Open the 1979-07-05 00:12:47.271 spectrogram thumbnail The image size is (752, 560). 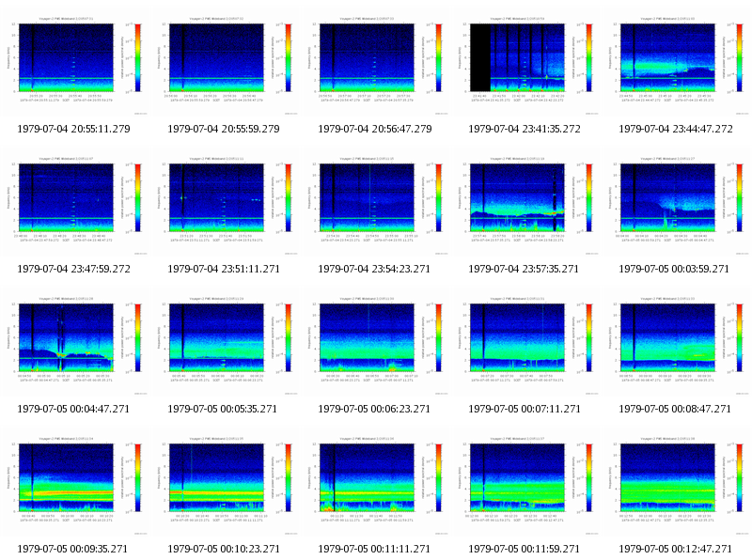pyautogui.click(x=675, y=486)
